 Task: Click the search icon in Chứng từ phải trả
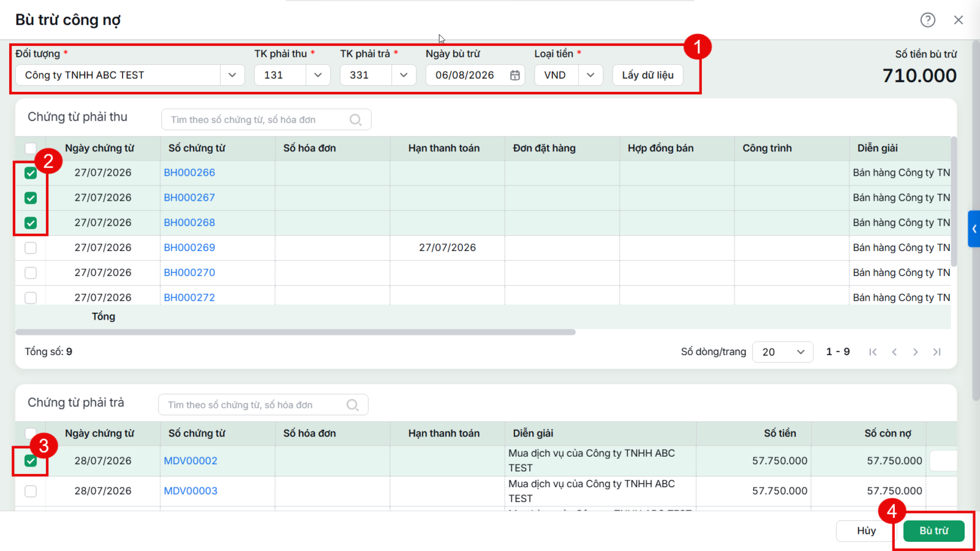pos(352,405)
